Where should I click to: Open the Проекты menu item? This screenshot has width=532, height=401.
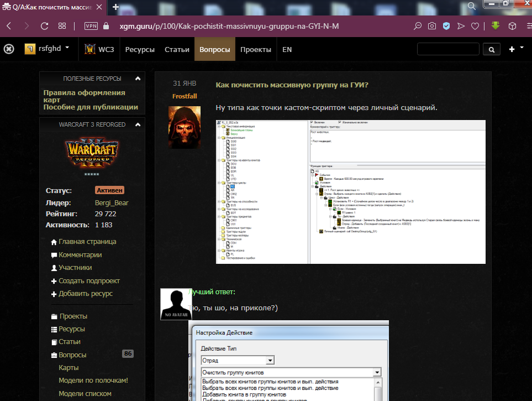click(256, 50)
